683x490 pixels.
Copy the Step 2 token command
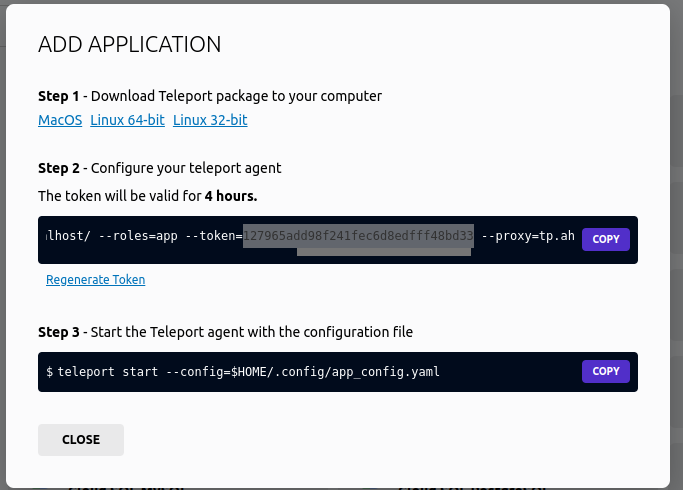[x=605, y=239]
